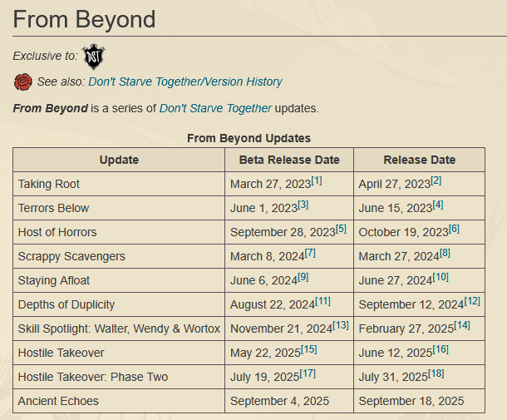Viewport: 507px width, 420px height.
Task: Click the Update column header
Action: (x=119, y=160)
